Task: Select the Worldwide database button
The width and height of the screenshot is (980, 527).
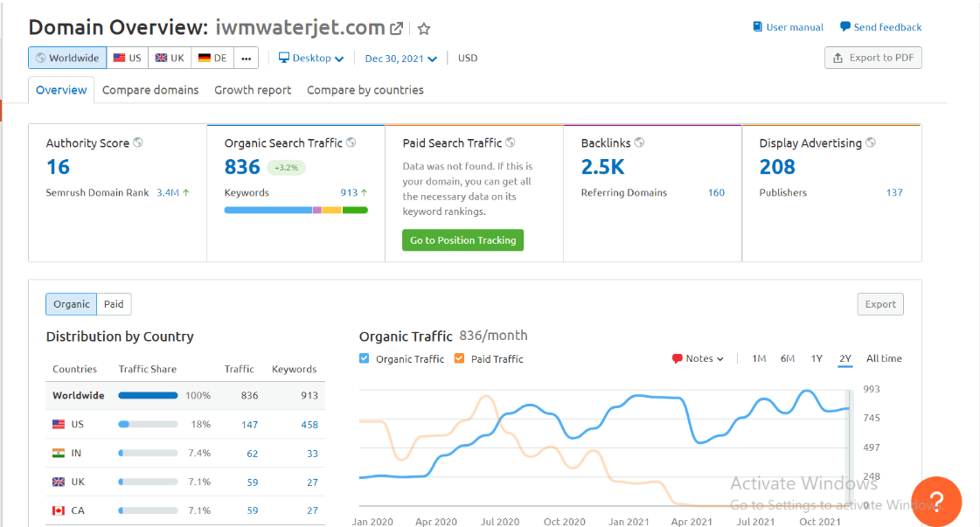Action: (67, 59)
